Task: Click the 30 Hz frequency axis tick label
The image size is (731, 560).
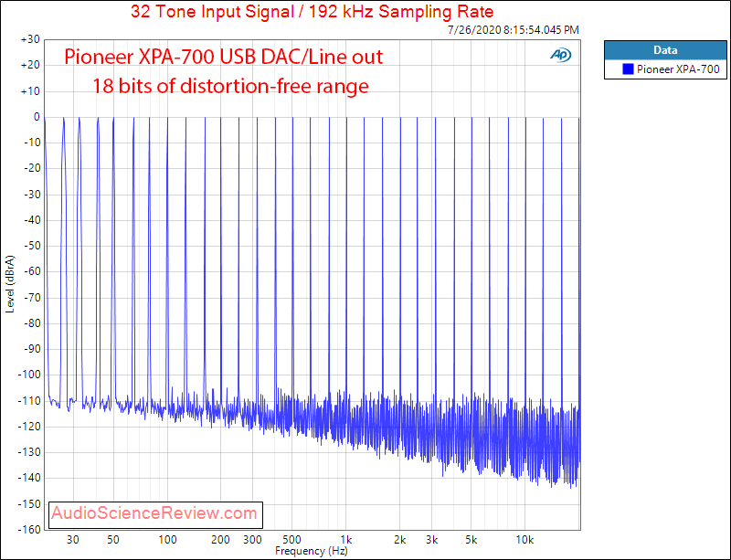Action: click(73, 540)
